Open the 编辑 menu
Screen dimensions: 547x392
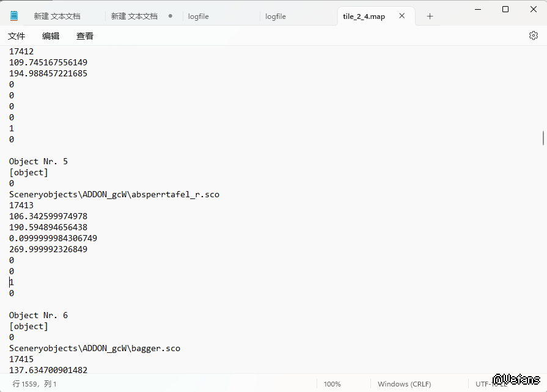tap(51, 36)
